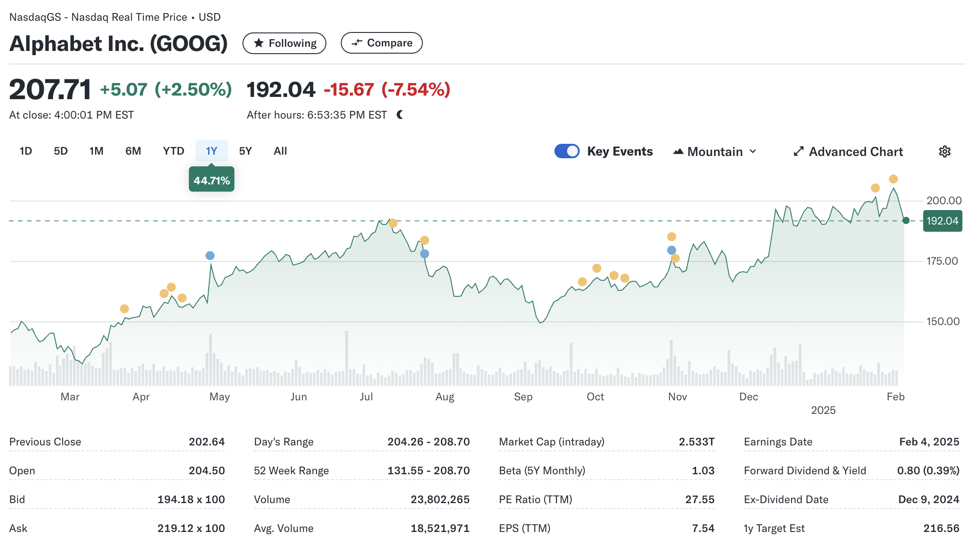Choose the 6M time range
The width and height of the screenshot is (980, 550).
(x=133, y=151)
